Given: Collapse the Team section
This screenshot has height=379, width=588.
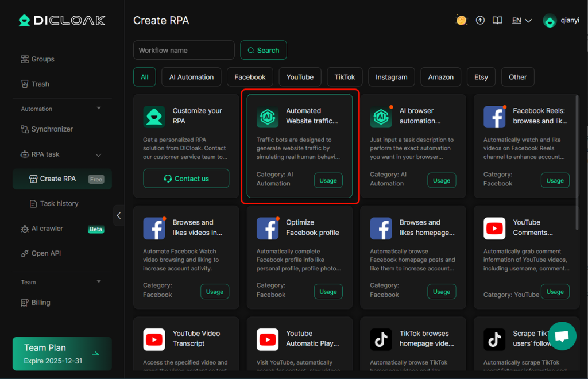Looking at the screenshot, I should [x=99, y=281].
